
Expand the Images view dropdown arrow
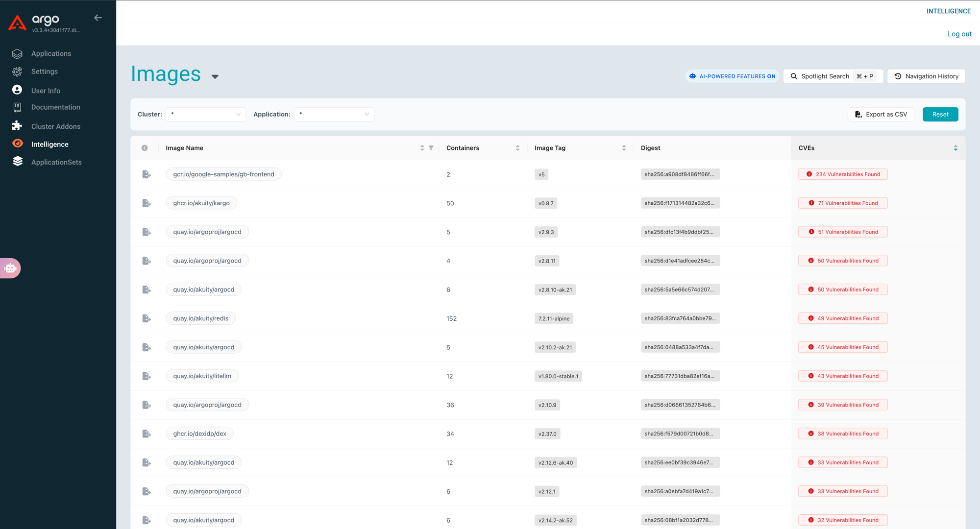pyautogui.click(x=215, y=76)
